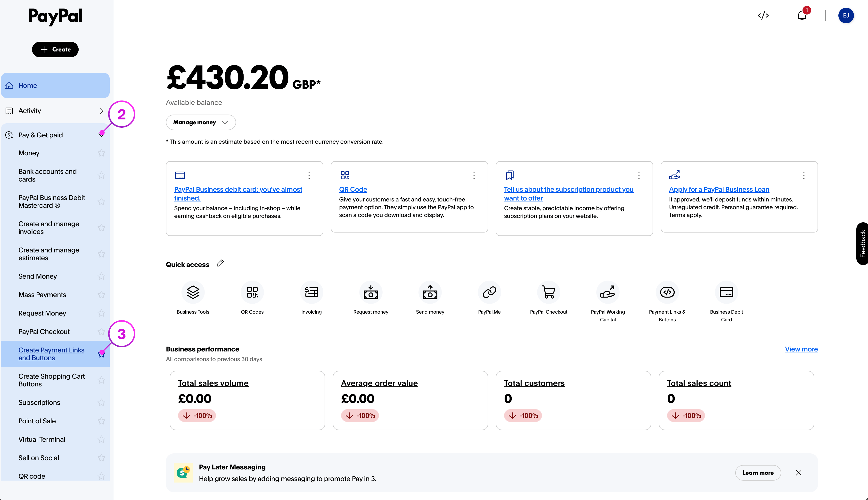Open the Total sales count link
The width and height of the screenshot is (868, 500).
tap(699, 383)
